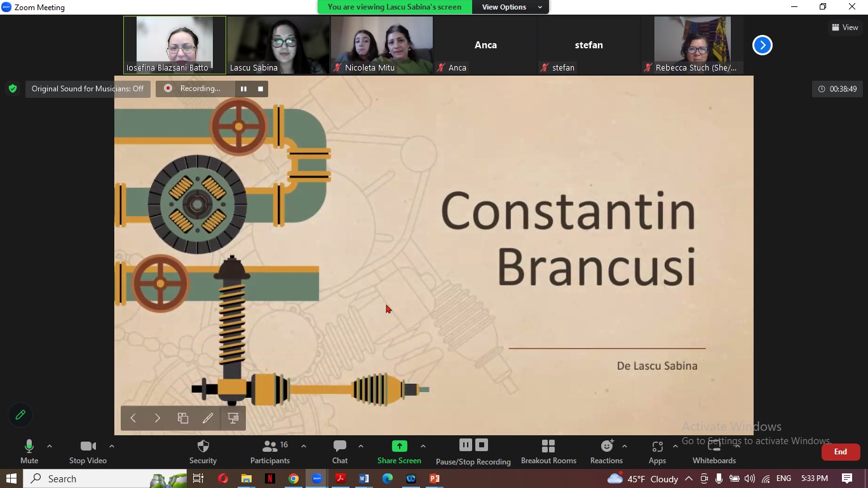
Task: Open Breakout Rooms
Action: (548, 452)
